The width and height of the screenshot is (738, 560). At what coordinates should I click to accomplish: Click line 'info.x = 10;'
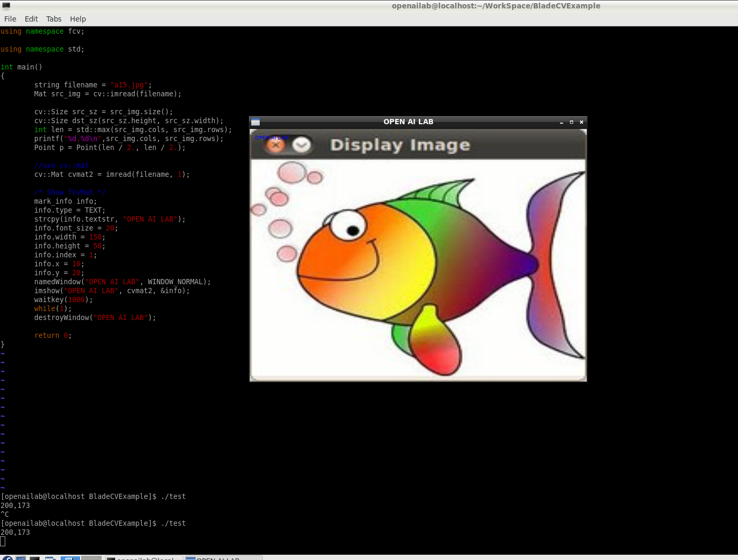tap(59, 264)
